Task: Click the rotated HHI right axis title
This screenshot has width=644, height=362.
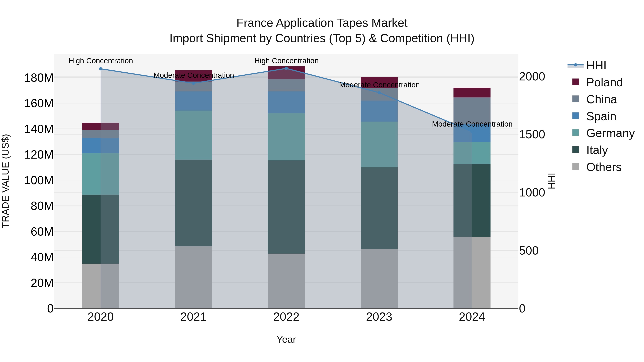Action: click(x=552, y=181)
